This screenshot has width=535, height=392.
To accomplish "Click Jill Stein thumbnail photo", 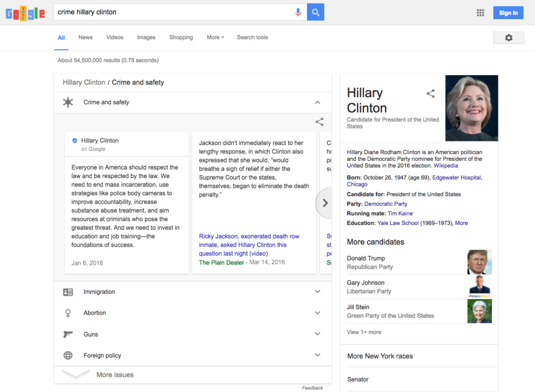I will point(480,311).
